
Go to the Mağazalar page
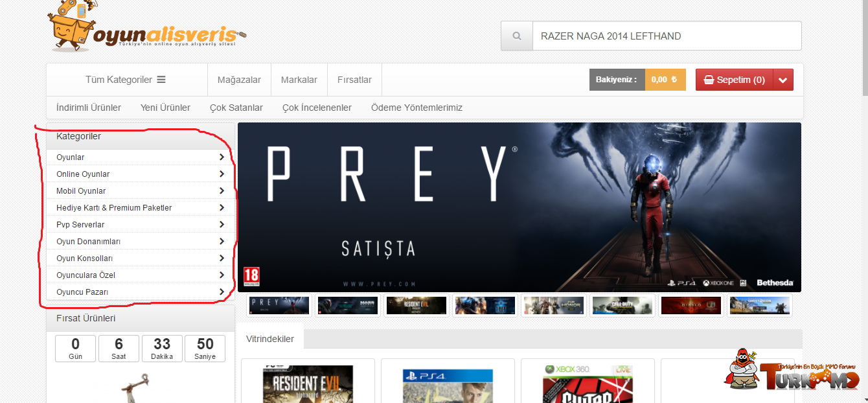click(x=239, y=80)
